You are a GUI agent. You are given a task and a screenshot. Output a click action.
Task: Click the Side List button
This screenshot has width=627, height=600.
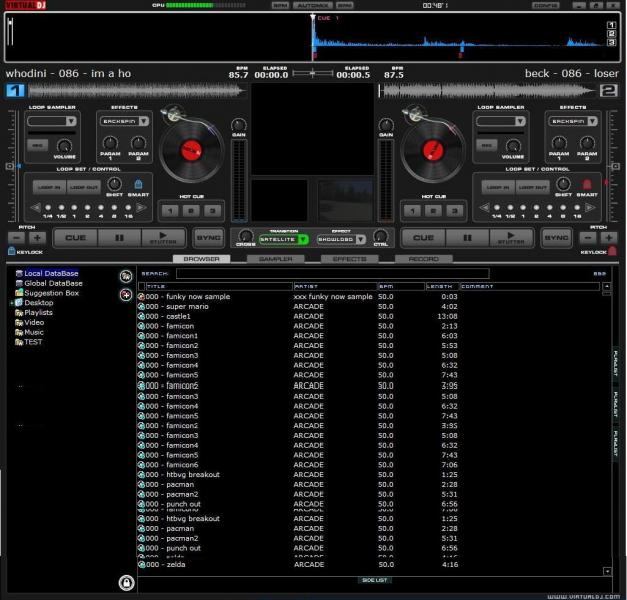pyautogui.click(x=374, y=580)
